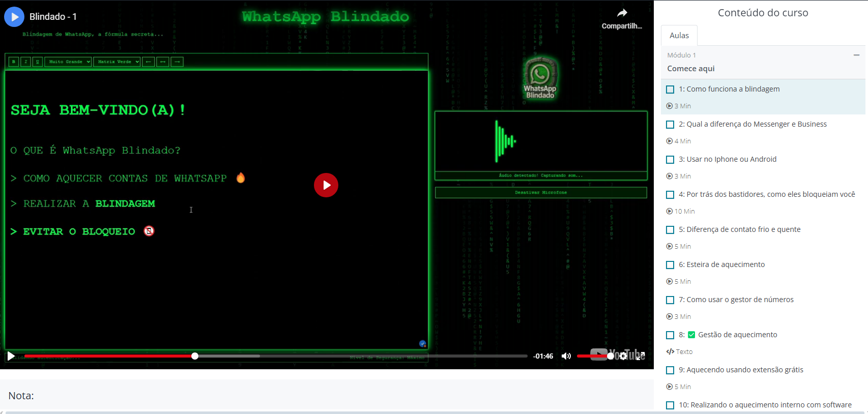Screen dimensions: 868x414
Task: Click the play icon in the bottom control bar
Action: pos(11,356)
